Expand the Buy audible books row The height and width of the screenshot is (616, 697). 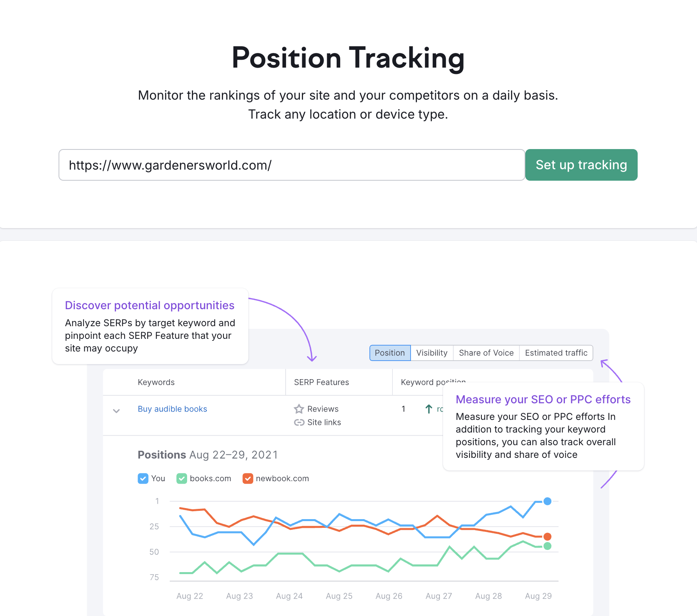(x=116, y=411)
